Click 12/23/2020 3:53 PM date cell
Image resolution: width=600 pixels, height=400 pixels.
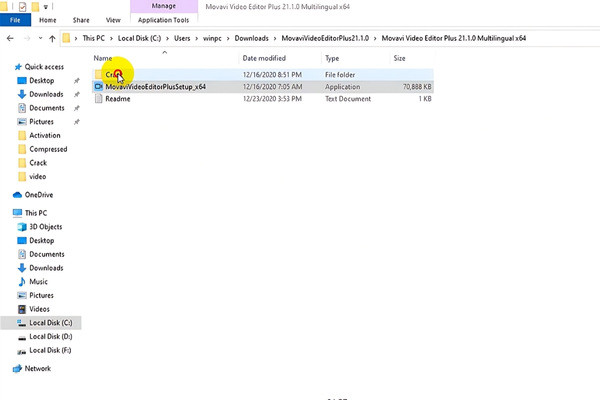pyautogui.click(x=272, y=99)
